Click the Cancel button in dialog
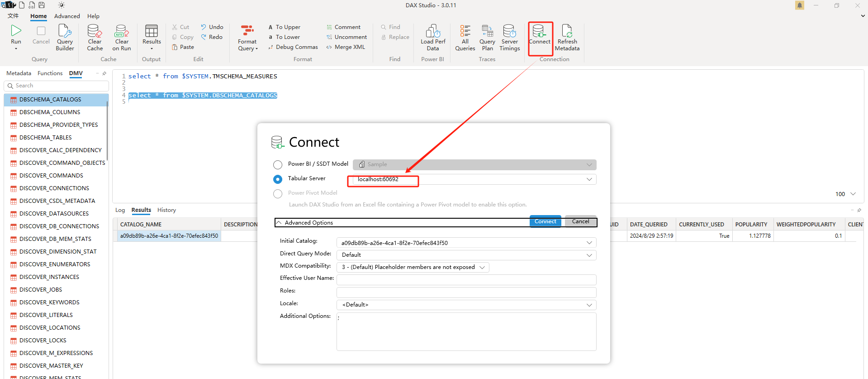This screenshot has height=379, width=868. tap(580, 221)
